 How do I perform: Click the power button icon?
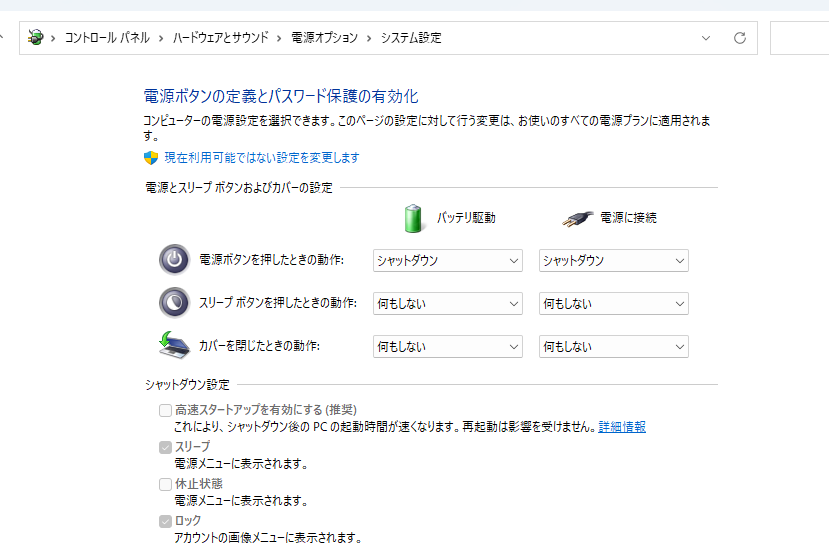point(174,260)
